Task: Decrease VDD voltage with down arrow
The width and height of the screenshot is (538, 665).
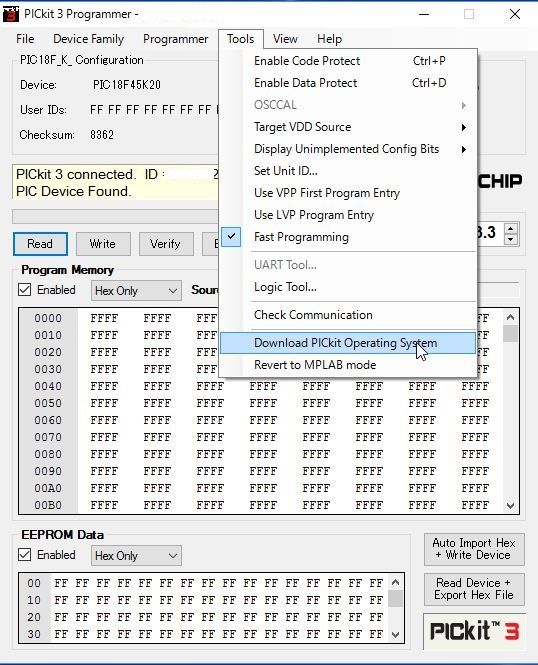Action: 511,240
